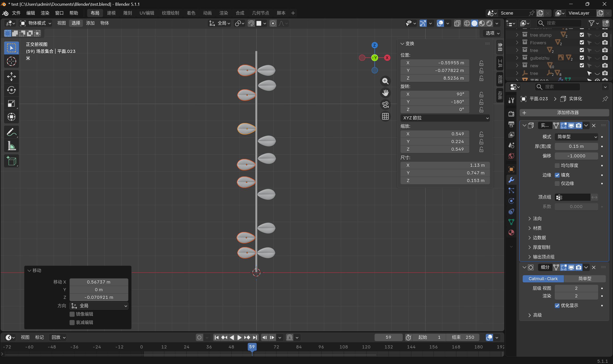Switch to the 建模 workspace tab
Screen dimensions: 613x364
(111, 13)
